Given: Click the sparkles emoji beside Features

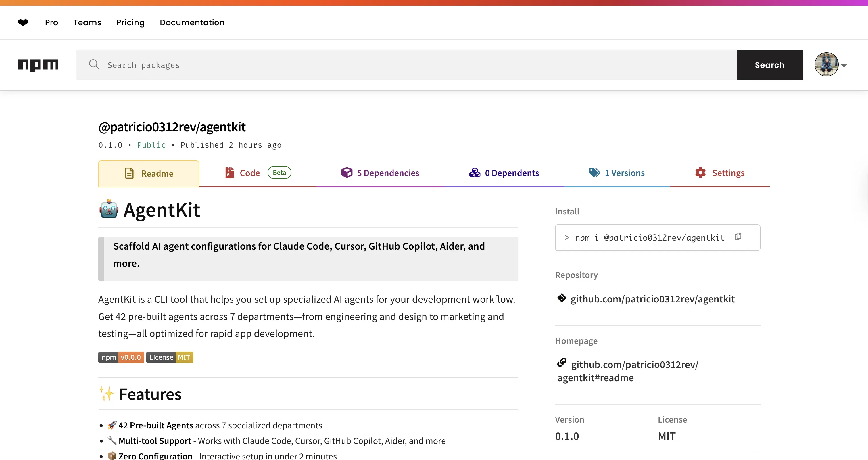Looking at the screenshot, I should tap(107, 394).
